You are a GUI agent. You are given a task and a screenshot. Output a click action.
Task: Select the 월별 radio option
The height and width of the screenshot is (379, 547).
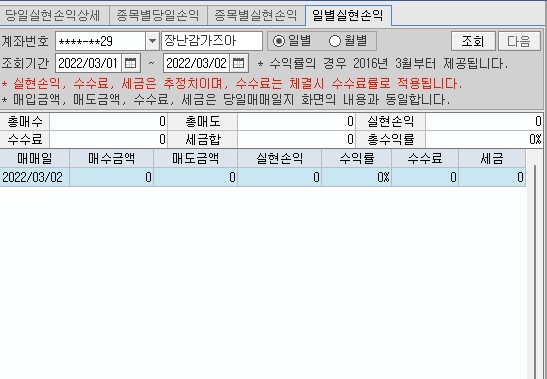348,41
